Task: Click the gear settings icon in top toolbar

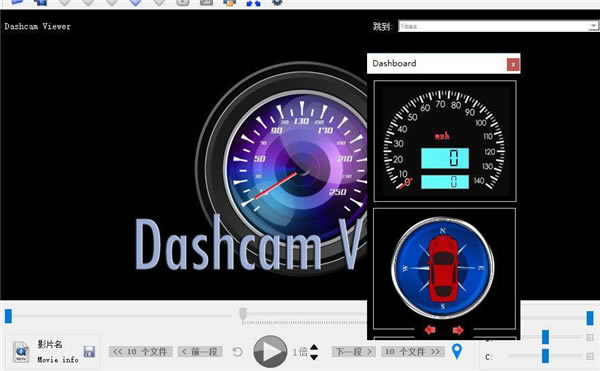Action: coord(277,2)
